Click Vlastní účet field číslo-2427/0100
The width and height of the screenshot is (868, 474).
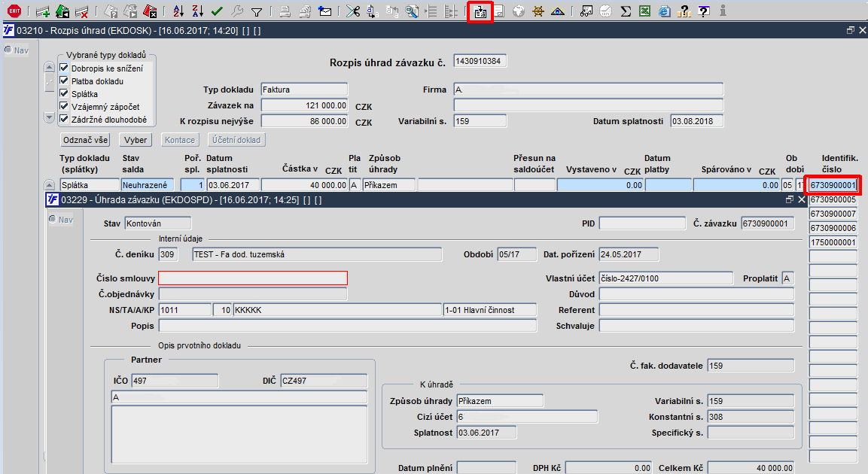pyautogui.click(x=666, y=278)
